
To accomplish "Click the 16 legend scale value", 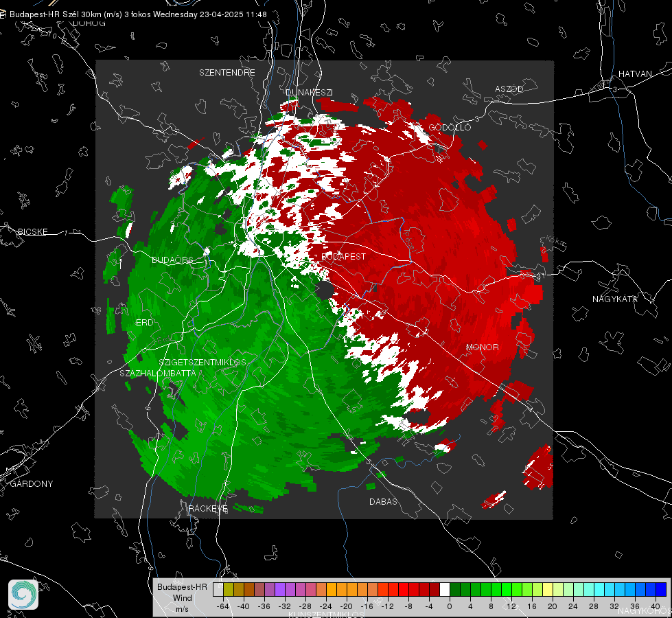I will point(531,606).
